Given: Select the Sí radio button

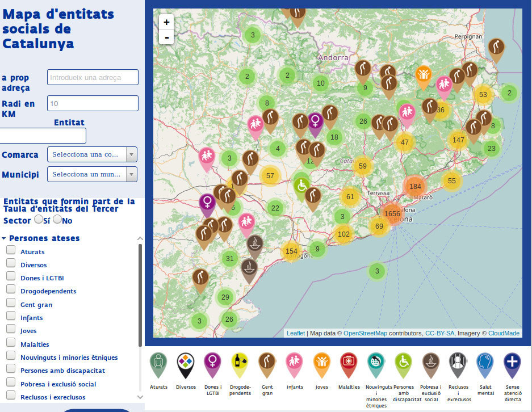Looking at the screenshot, I should (x=39, y=219).
